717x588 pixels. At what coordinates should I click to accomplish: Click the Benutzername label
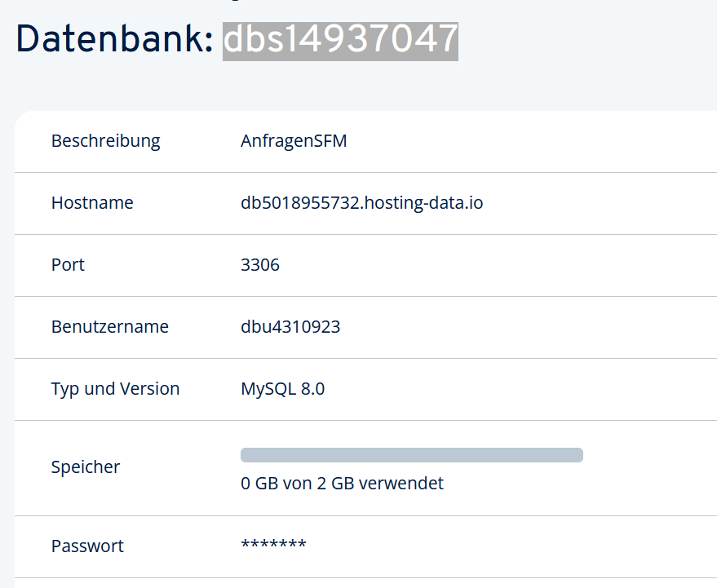pyautogui.click(x=109, y=327)
